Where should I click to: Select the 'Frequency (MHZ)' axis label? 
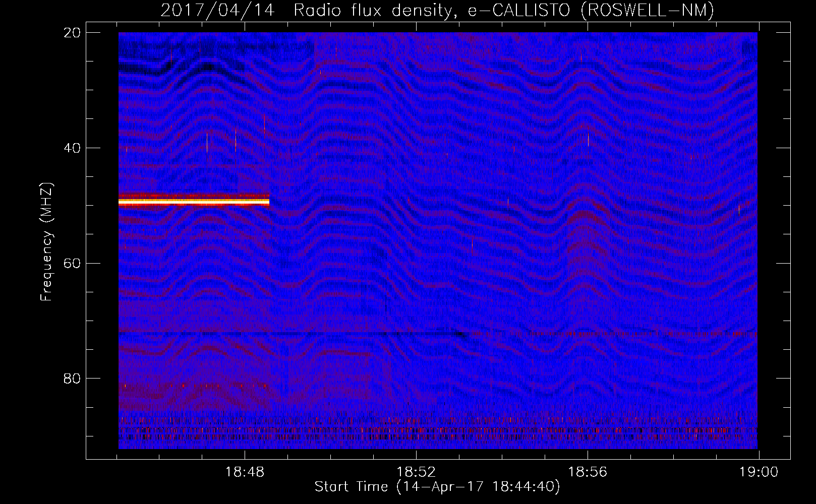pos(46,242)
